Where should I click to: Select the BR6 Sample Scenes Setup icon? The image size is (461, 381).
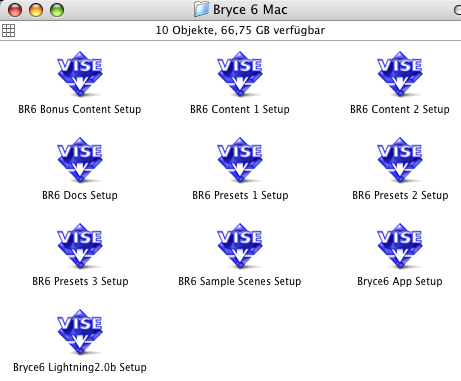[x=240, y=246]
